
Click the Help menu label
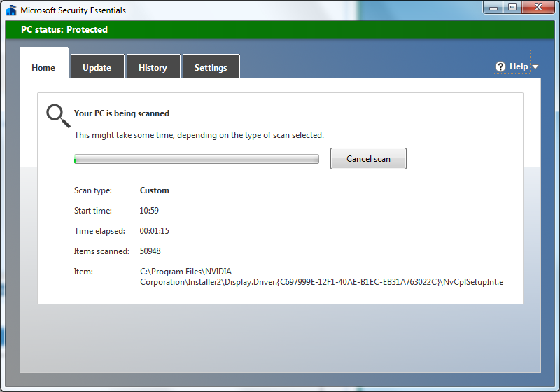click(519, 66)
